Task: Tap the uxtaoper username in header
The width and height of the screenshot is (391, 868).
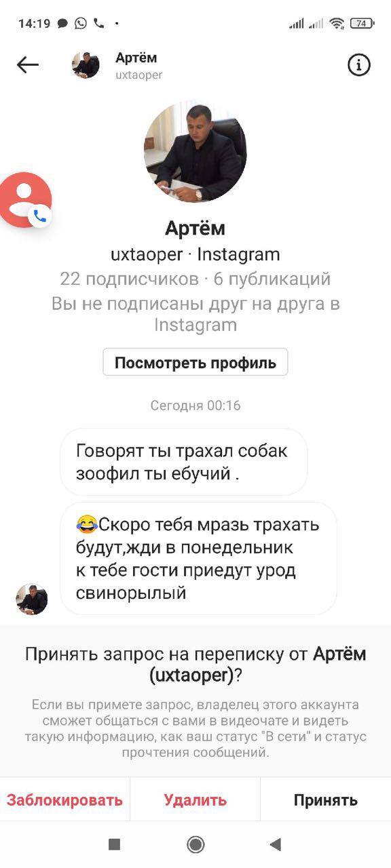Action: point(139,75)
